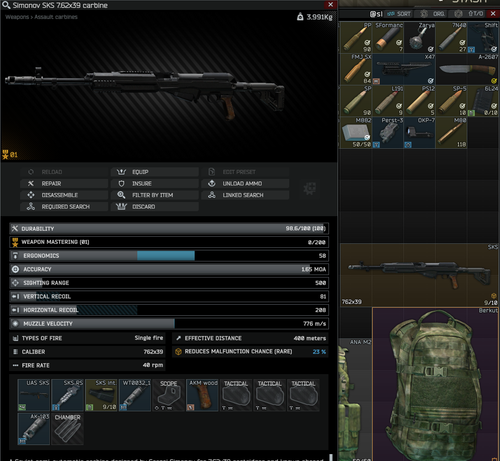Select the Zarya grenade in stash
The height and width of the screenshot is (461, 500).
coord(420,38)
